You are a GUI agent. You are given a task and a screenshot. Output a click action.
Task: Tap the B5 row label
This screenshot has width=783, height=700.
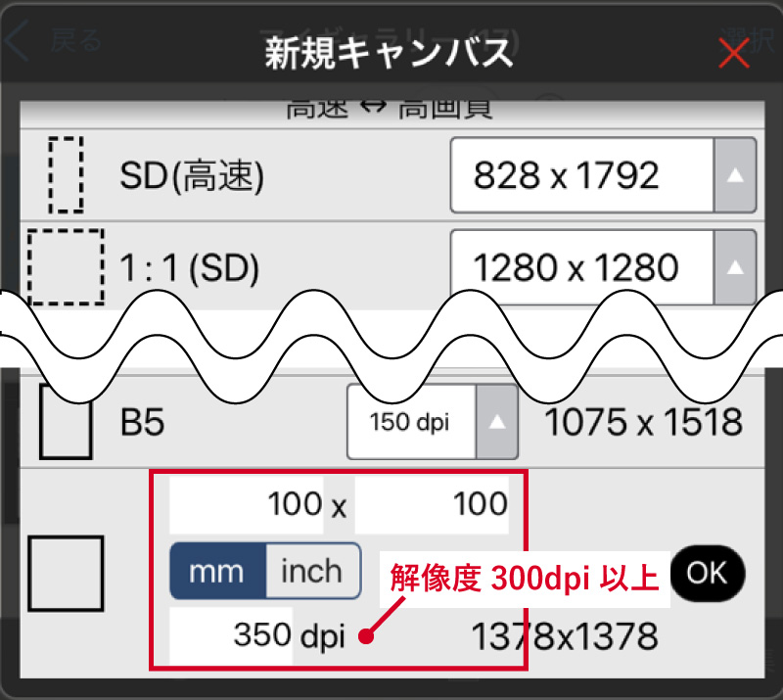pos(142,424)
